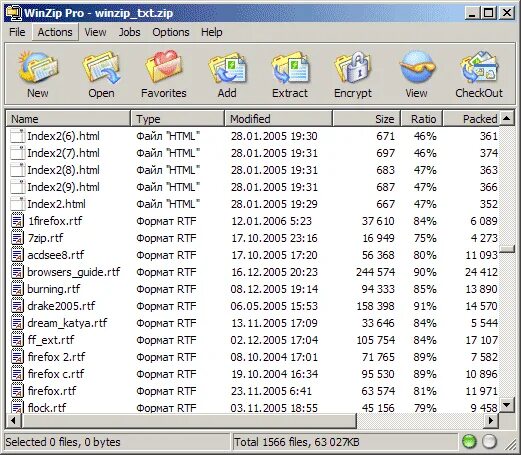Open the Options menu
Screen dimensions: 521x455
[171, 32]
